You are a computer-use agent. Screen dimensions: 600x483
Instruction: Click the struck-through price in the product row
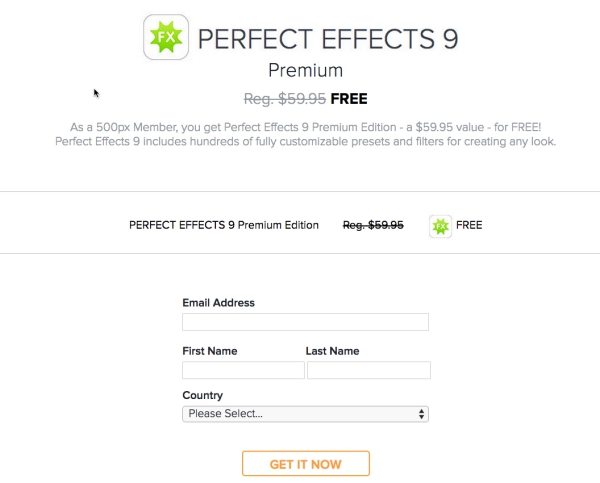pyautogui.click(x=373, y=225)
